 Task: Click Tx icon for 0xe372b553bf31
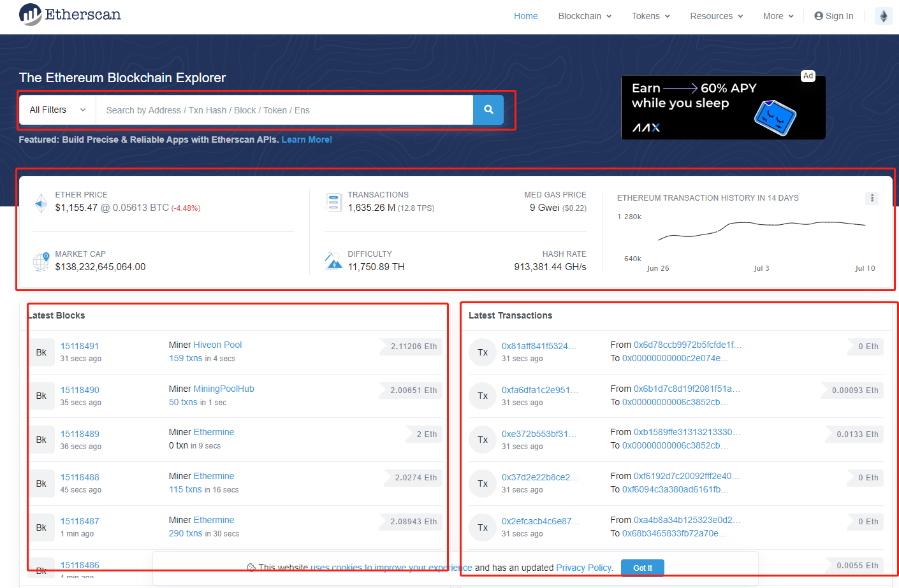click(x=483, y=440)
